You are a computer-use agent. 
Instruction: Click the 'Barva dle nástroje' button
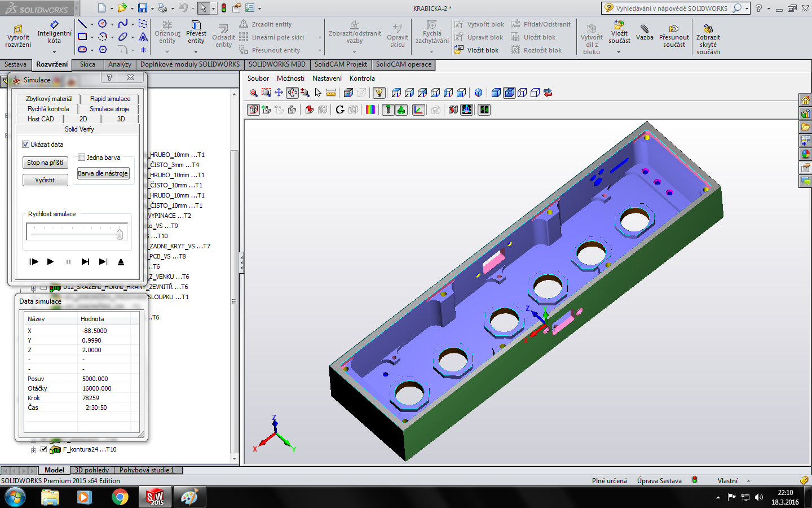pos(103,173)
